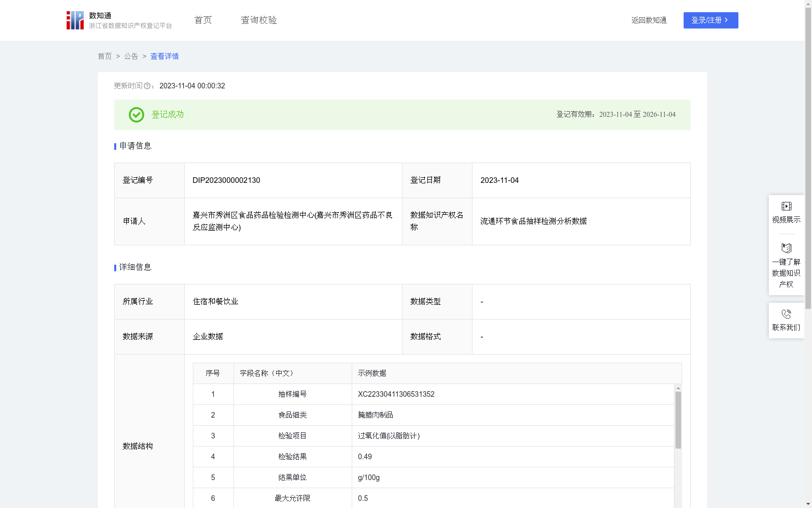
Task: Click the green 登记成功 checkmark icon
Action: 136,115
